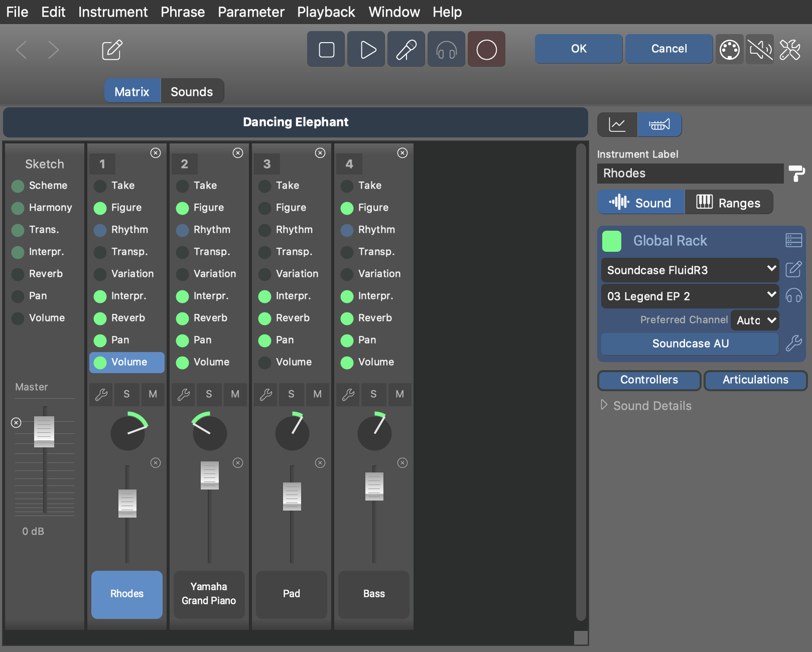Solo track 2 with the S button
The height and width of the screenshot is (652, 812).
pos(209,394)
